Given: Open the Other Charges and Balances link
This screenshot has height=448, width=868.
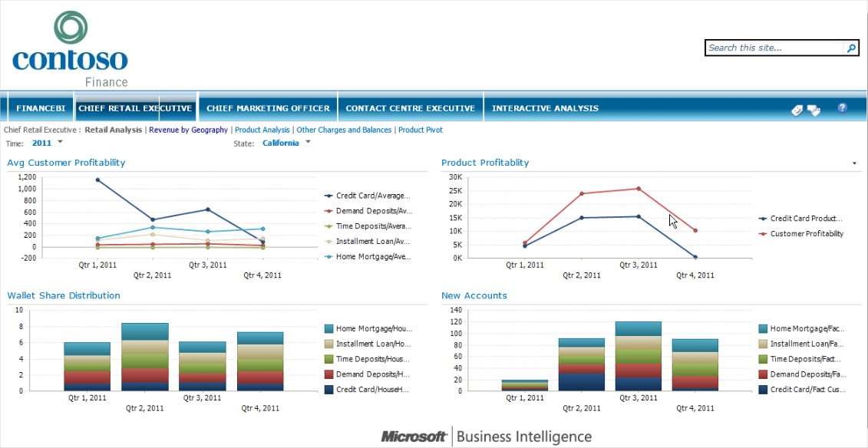Looking at the screenshot, I should 344,130.
